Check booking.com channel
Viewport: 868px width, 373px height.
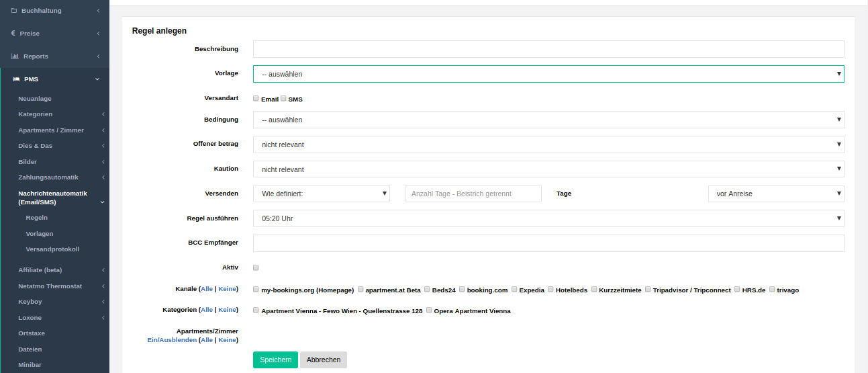click(462, 290)
